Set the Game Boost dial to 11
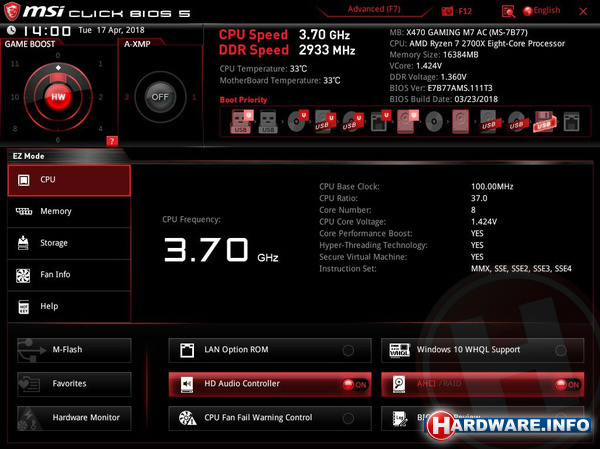The width and height of the screenshot is (600, 449). tap(15, 64)
